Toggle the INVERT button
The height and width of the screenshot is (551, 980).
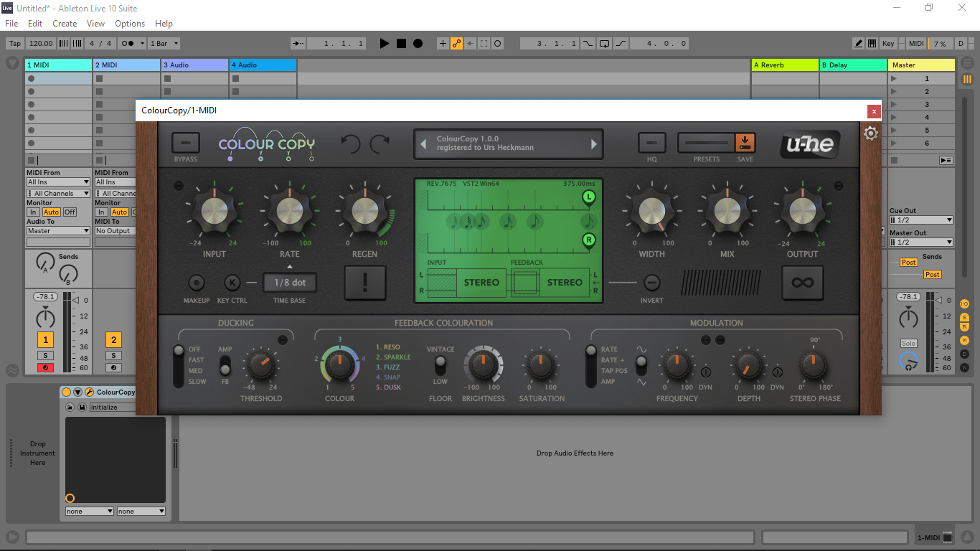tap(651, 283)
